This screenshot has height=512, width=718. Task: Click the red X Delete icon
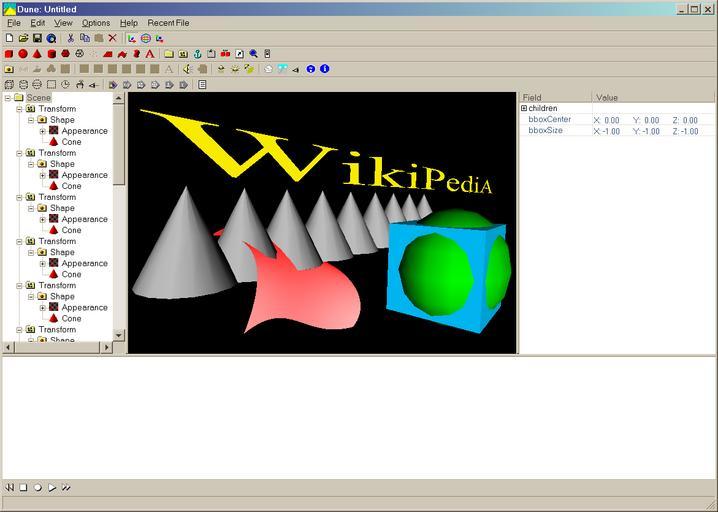pyautogui.click(x=112, y=38)
